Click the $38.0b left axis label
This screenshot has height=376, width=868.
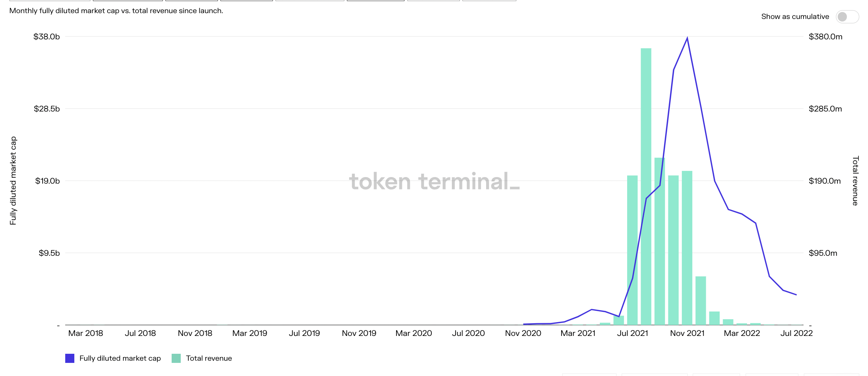(x=47, y=36)
